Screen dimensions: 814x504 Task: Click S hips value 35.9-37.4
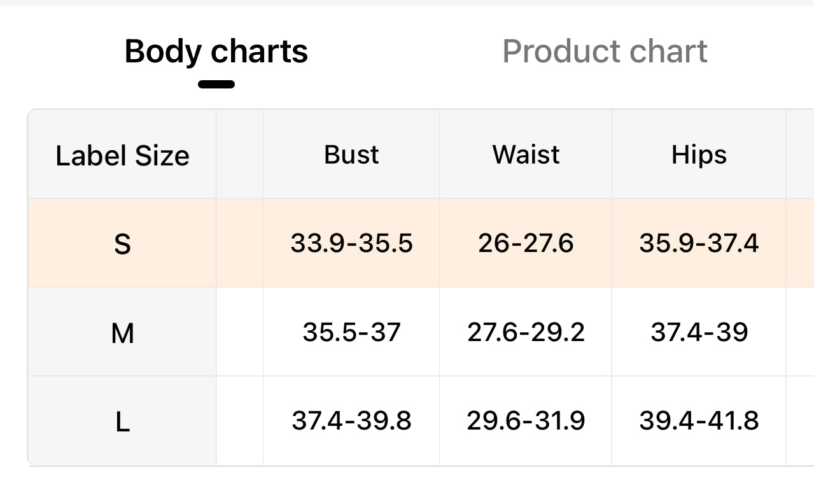(699, 243)
